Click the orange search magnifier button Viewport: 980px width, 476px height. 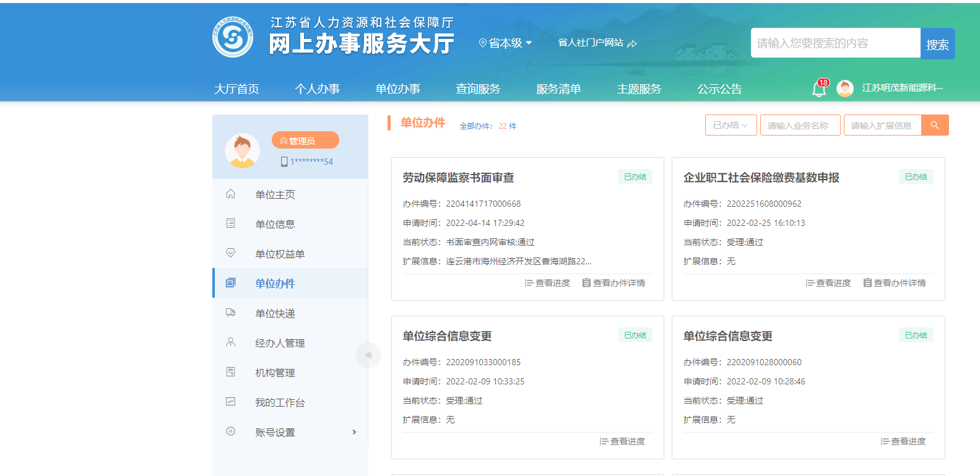point(935,125)
